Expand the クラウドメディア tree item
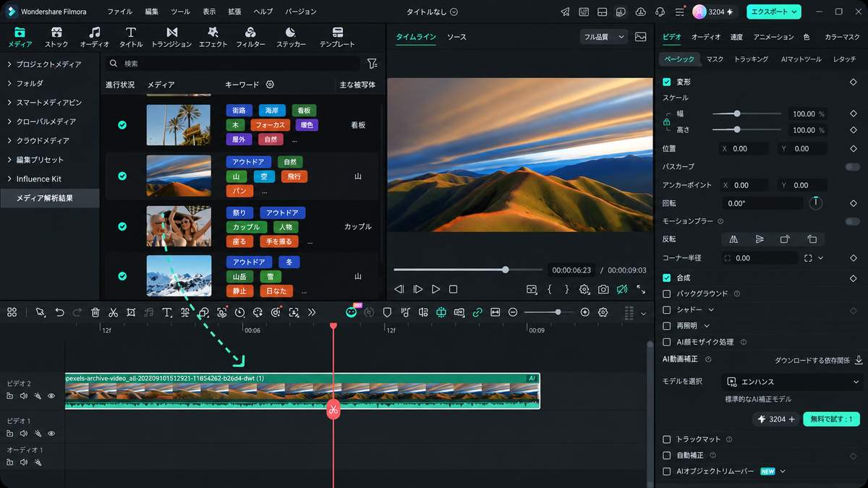Viewport: 868px width, 488px height. [9, 140]
